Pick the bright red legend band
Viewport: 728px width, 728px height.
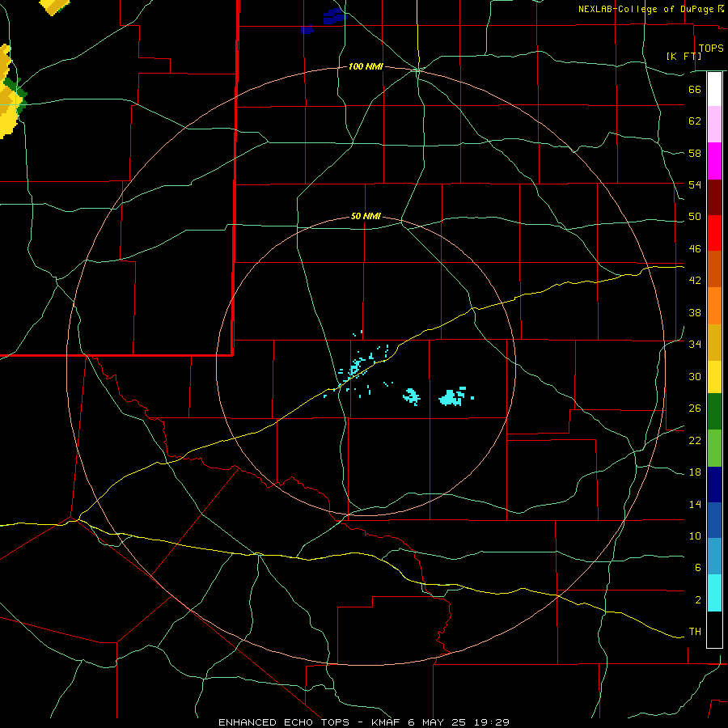714,233
